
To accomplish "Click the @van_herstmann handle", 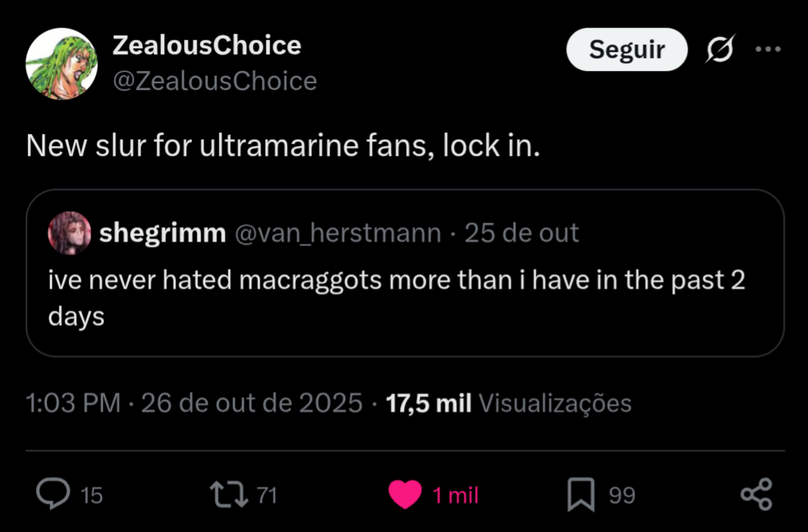I will point(338,233).
